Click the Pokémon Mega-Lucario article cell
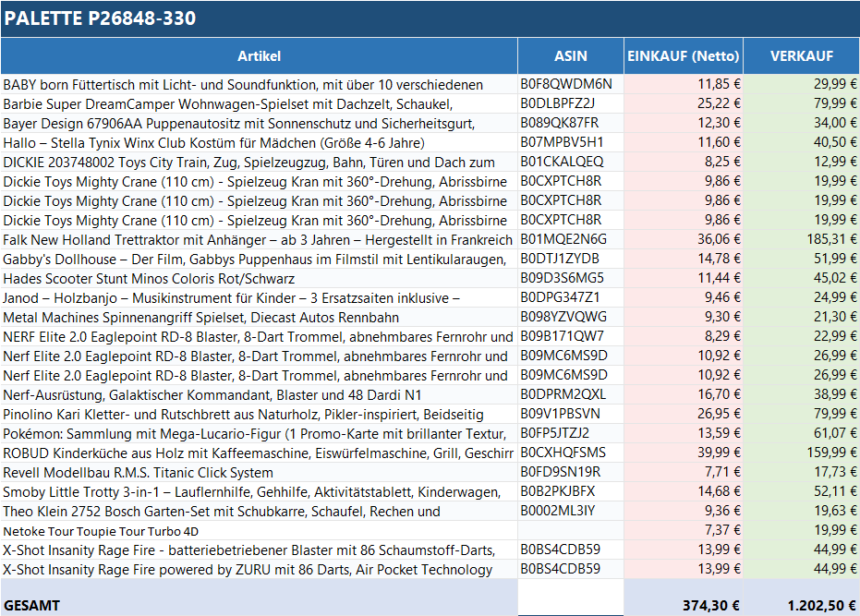 pos(259,433)
